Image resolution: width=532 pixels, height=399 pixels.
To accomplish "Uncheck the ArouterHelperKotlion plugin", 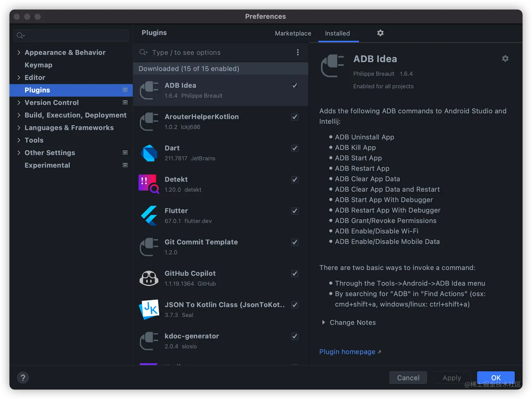I will (x=295, y=117).
